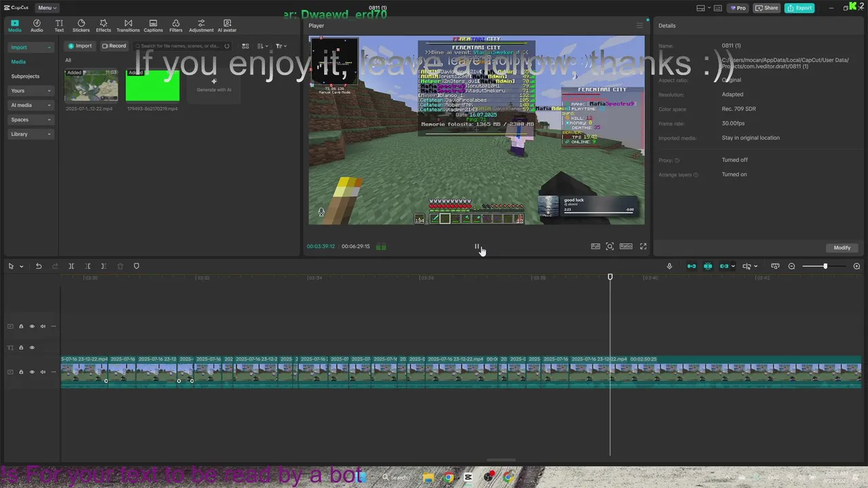Click the Record button

pos(114,46)
